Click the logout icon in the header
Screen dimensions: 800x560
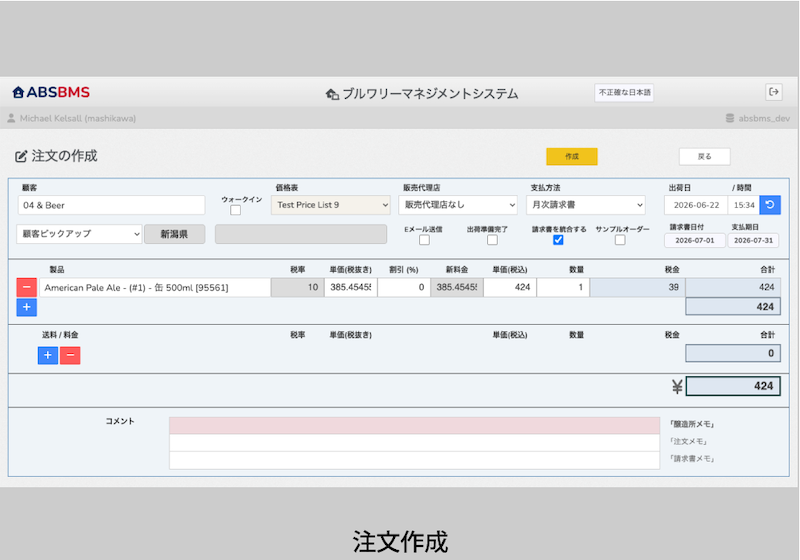774,92
